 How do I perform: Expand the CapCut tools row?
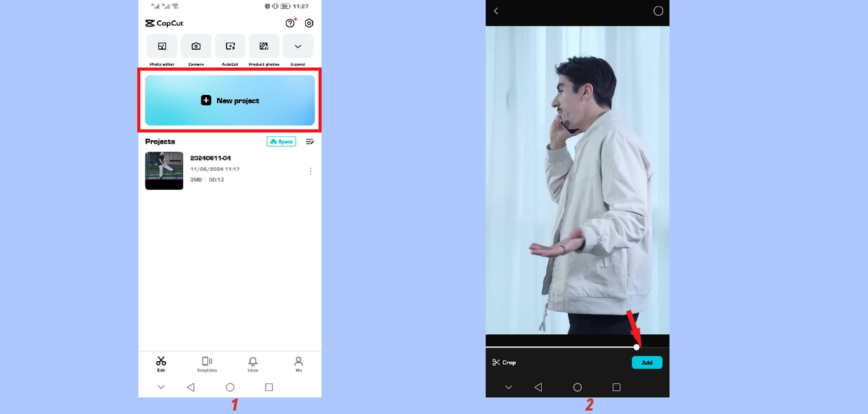pyautogui.click(x=298, y=47)
